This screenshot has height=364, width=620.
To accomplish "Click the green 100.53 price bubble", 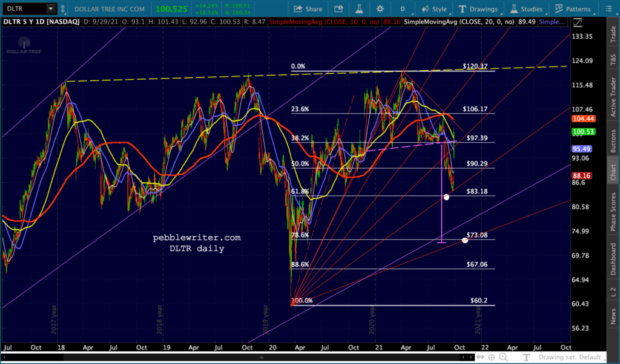I will (x=583, y=132).
